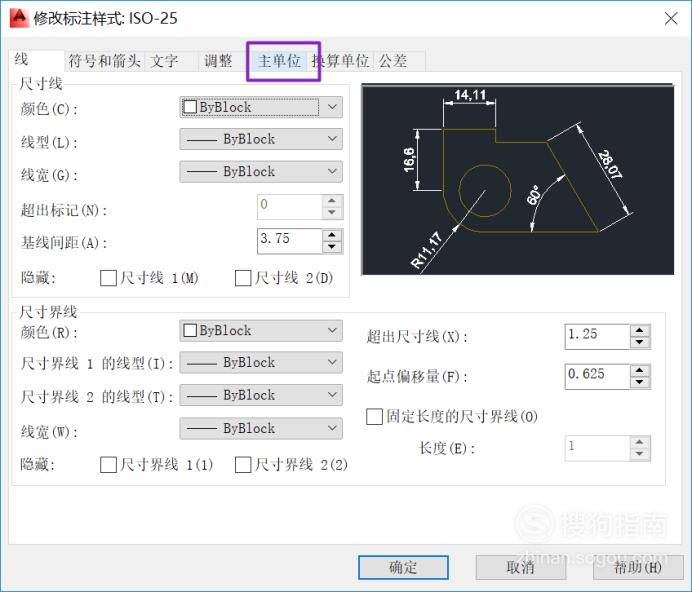The width and height of the screenshot is (692, 592).
Task: Open dimension line 线宽(G) dropdown
Action: (261, 171)
